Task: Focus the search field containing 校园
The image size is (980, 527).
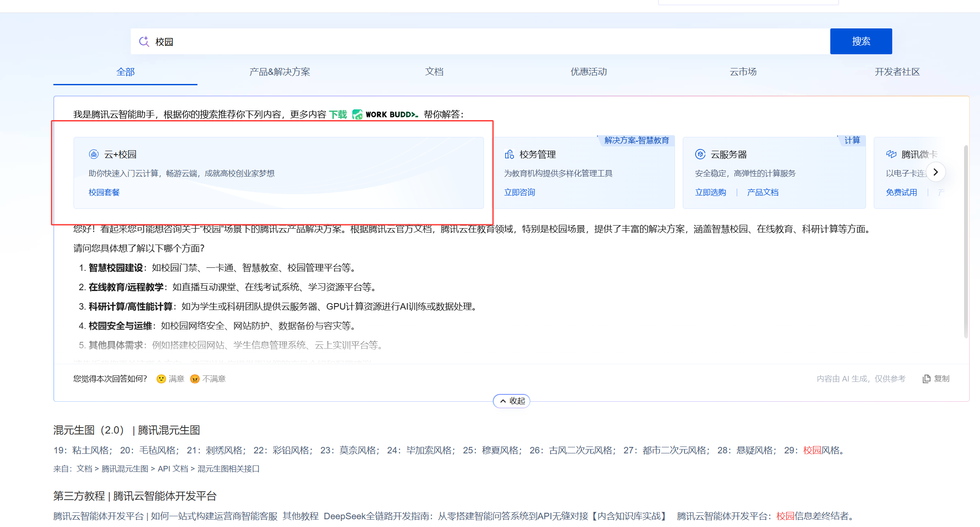Action: [481, 41]
